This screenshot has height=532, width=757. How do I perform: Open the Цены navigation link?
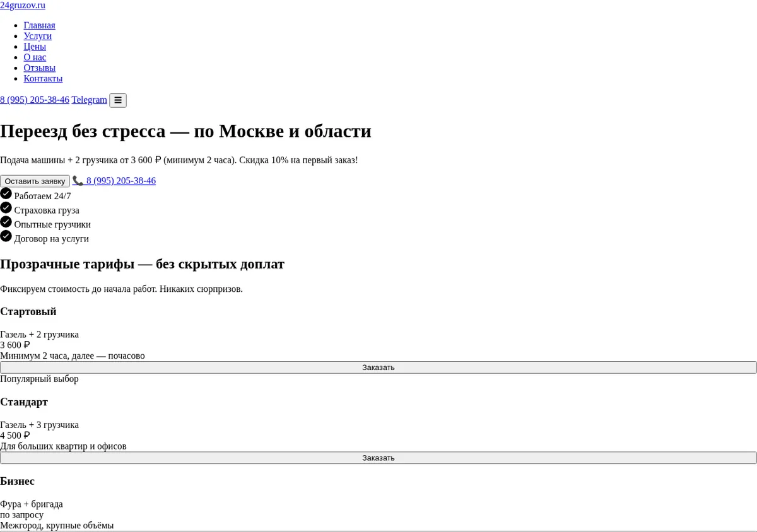[x=35, y=47]
